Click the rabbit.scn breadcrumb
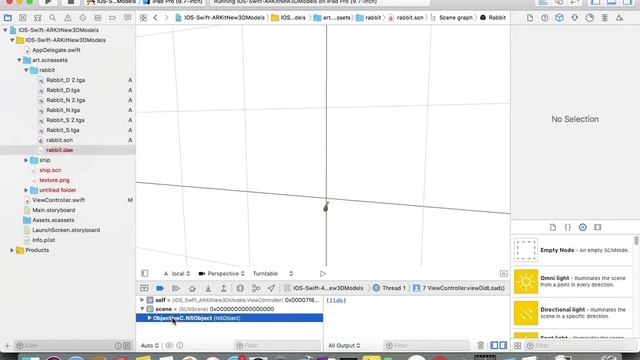The width and height of the screenshot is (640, 360). (x=406, y=18)
